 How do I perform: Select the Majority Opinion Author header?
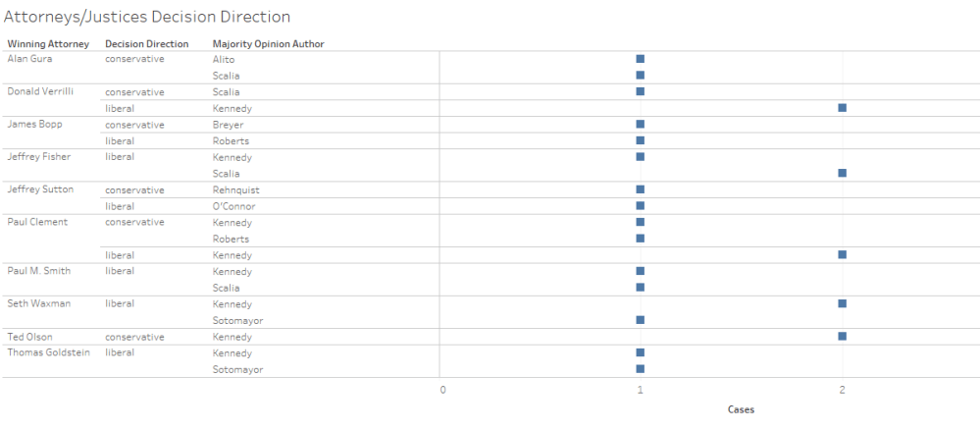coord(268,44)
